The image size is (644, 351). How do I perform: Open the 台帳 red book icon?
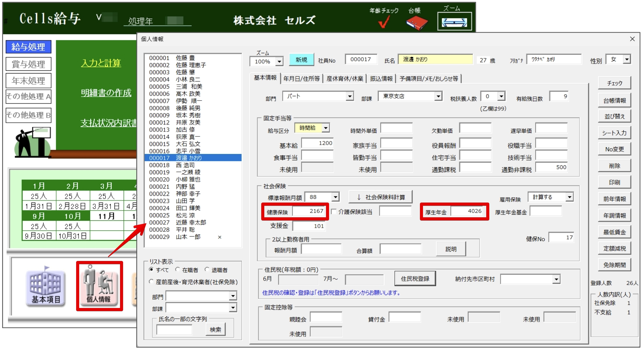click(x=417, y=23)
